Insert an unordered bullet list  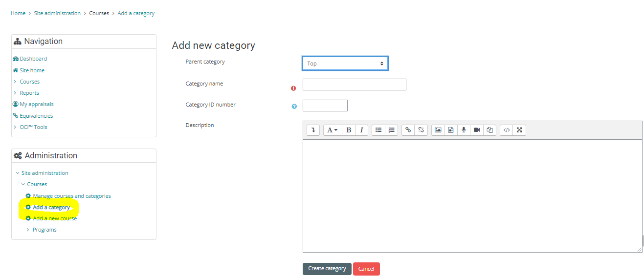(378, 130)
